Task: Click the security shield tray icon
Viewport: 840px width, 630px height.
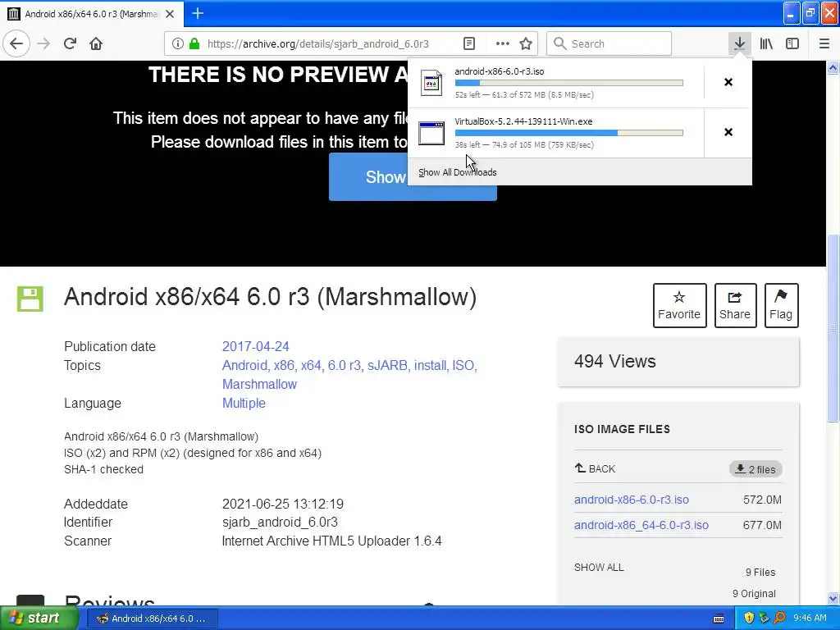Action: point(749,619)
